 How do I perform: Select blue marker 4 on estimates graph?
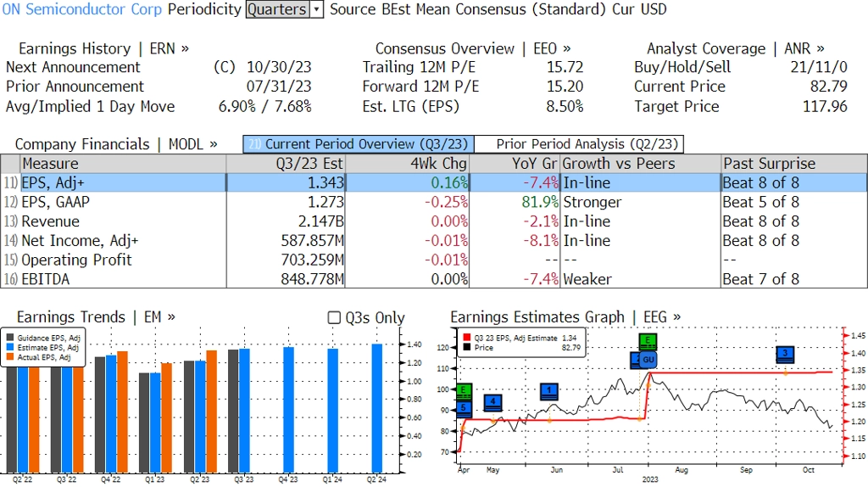click(492, 402)
